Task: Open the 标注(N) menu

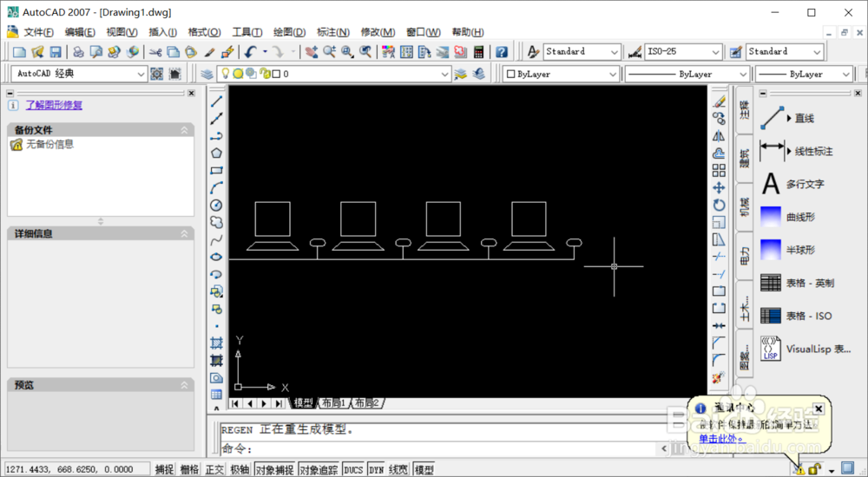Action: coord(333,32)
